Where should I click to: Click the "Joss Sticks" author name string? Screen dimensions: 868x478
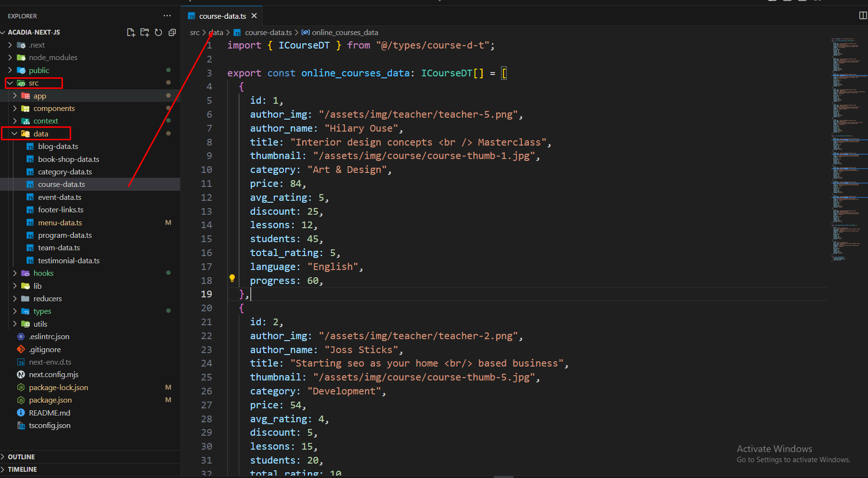(x=361, y=350)
